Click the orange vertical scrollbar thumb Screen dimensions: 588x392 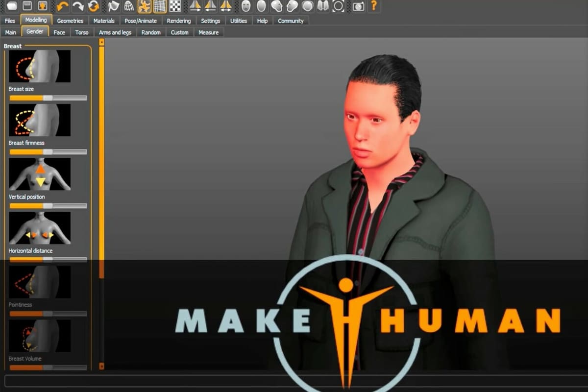[x=101, y=162]
